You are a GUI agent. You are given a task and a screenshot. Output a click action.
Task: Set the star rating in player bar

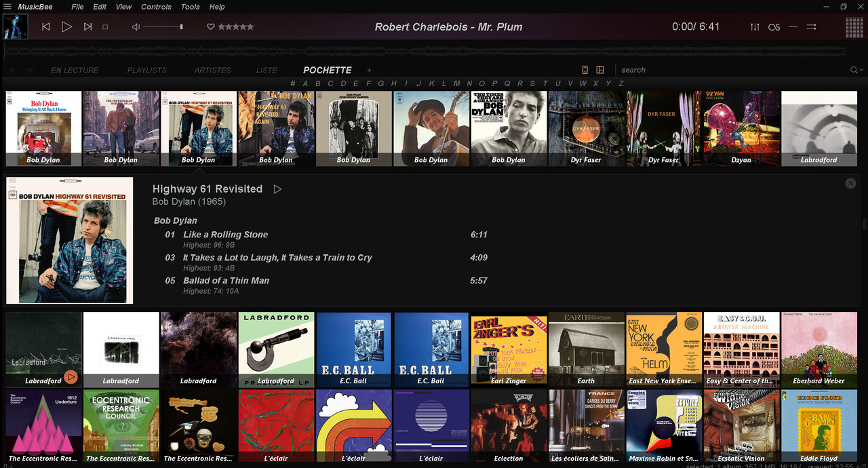tap(235, 26)
